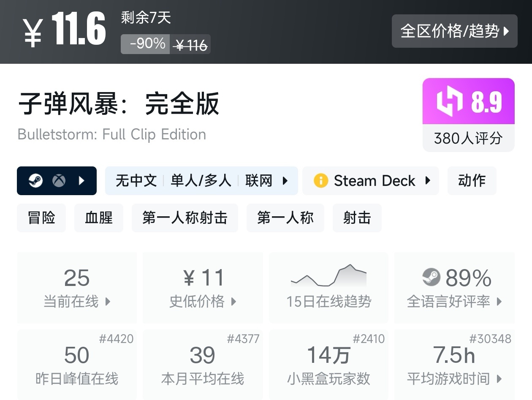This screenshot has height=400, width=532.
Task: Click the 单人/多人 mode label
Action: pyautogui.click(x=201, y=181)
